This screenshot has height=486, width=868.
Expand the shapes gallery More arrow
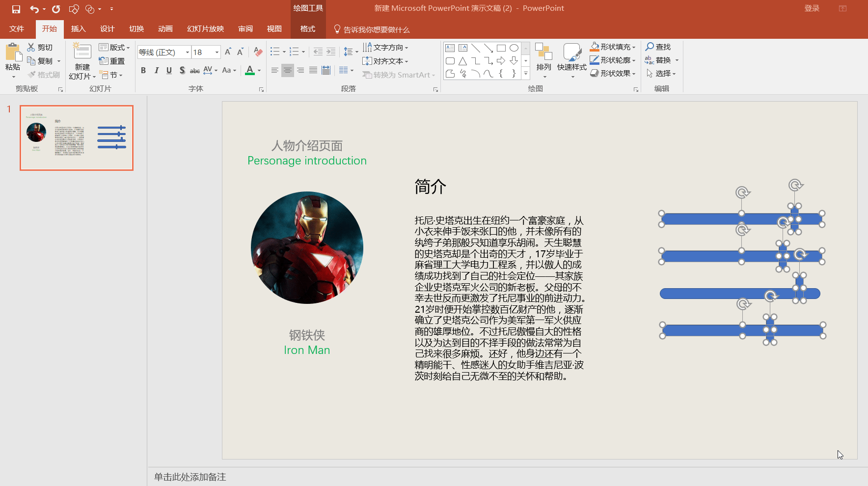pyautogui.click(x=526, y=74)
